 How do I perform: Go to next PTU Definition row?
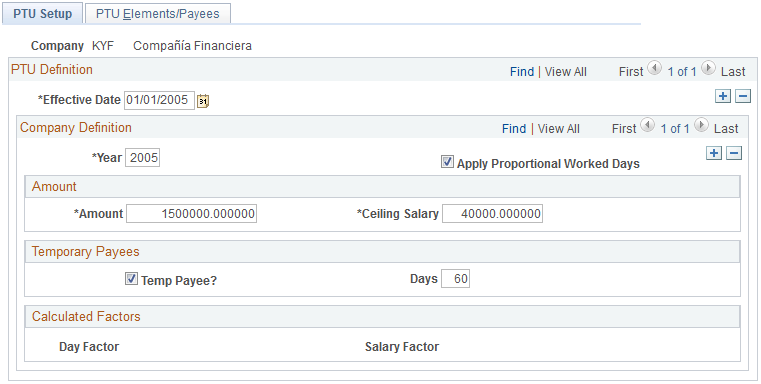coord(708,68)
